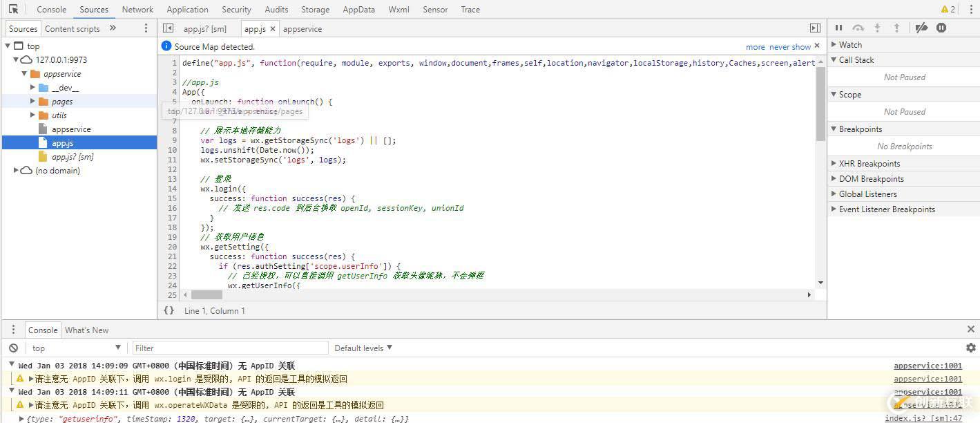Deactivate breakpoints toggle
The height and width of the screenshot is (423, 980).
click(921, 28)
